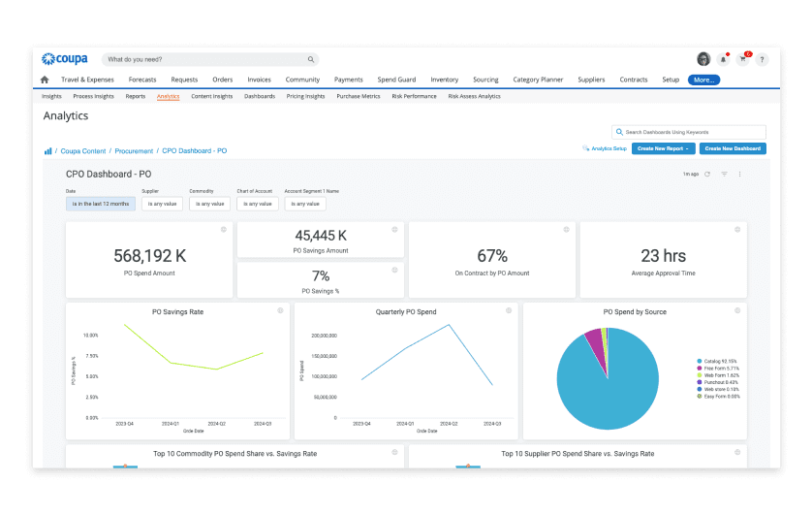Click the Create New Dashboard button
Screen dimensions: 812x515
pos(733,148)
